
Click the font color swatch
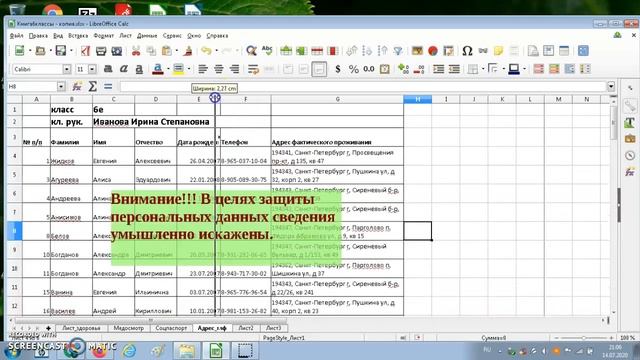158,69
